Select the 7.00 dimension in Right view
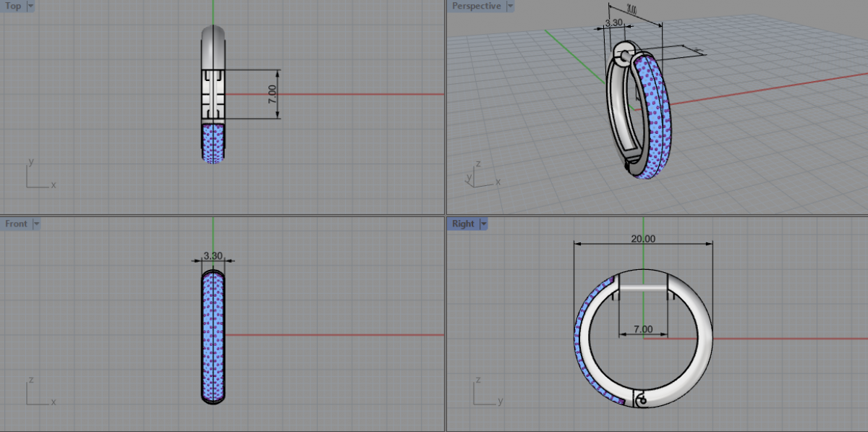 (x=643, y=329)
